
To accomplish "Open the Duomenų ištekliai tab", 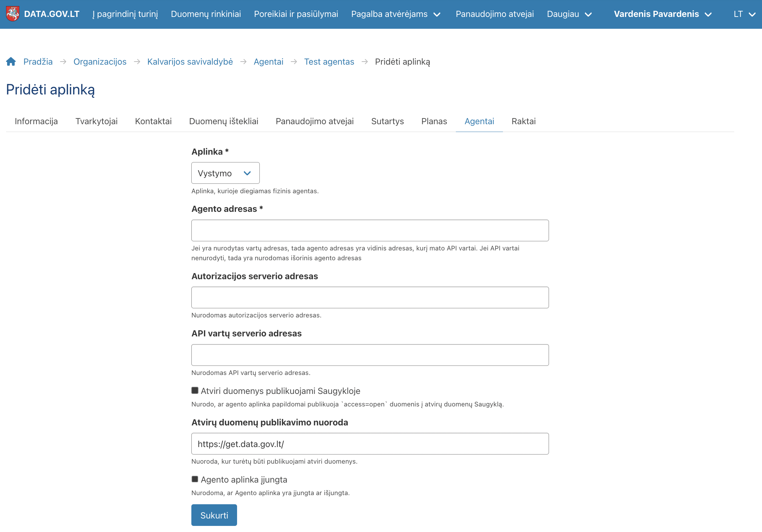I will point(224,121).
